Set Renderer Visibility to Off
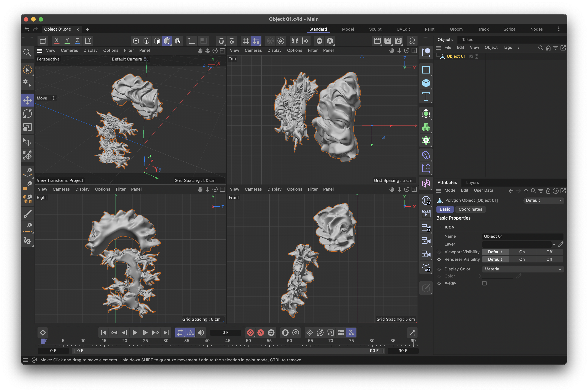The width and height of the screenshot is (588, 392). [549, 259]
